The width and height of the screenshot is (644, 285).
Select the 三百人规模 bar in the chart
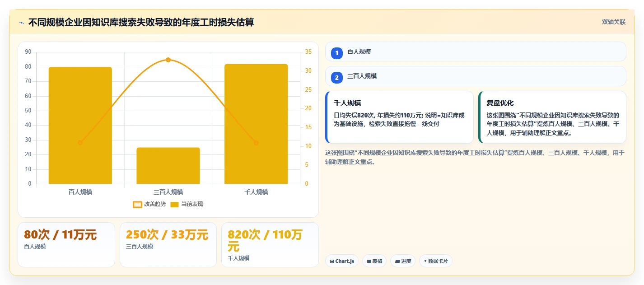click(x=168, y=166)
